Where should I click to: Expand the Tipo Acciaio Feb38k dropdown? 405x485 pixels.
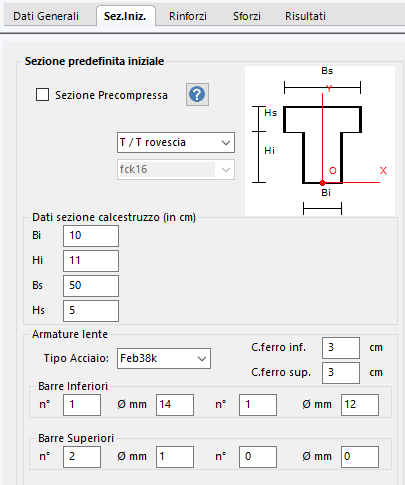(164, 359)
